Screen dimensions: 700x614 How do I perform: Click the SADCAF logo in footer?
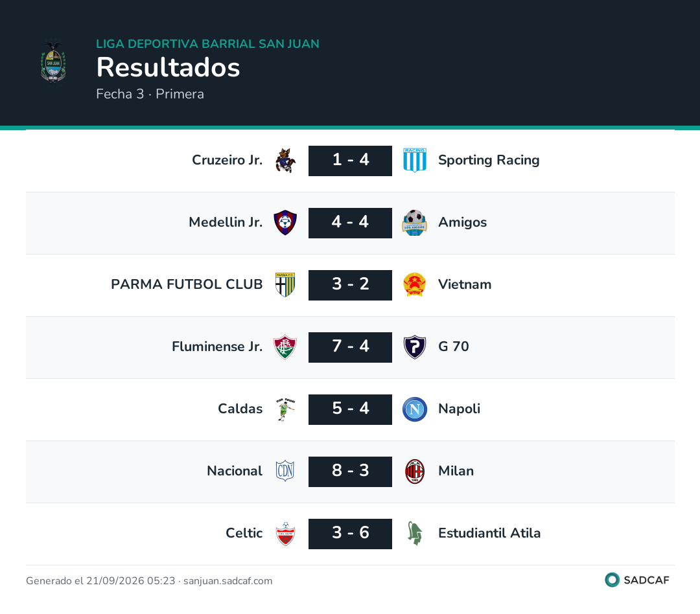coord(637,580)
